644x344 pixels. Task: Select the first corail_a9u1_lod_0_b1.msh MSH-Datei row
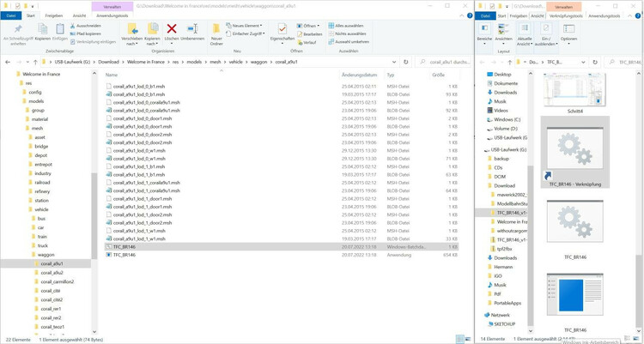click(281, 86)
